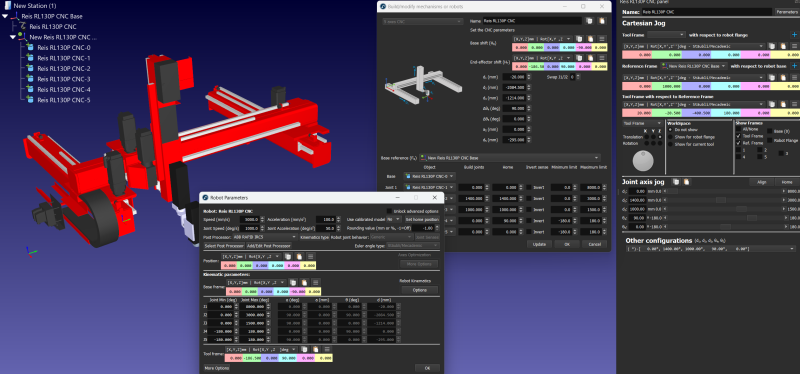800x374 pixels.
Task: Paste joint values in Joint axis jog
Action: (686, 182)
